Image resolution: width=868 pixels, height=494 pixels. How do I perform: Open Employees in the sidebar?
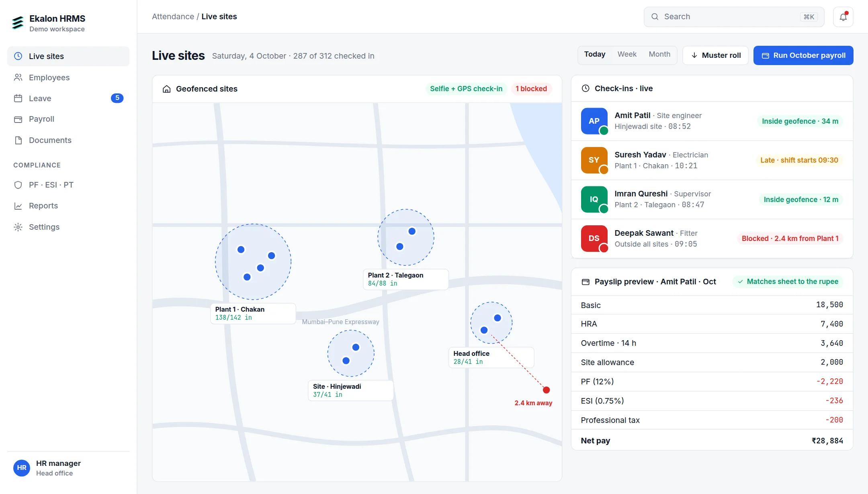(68, 78)
